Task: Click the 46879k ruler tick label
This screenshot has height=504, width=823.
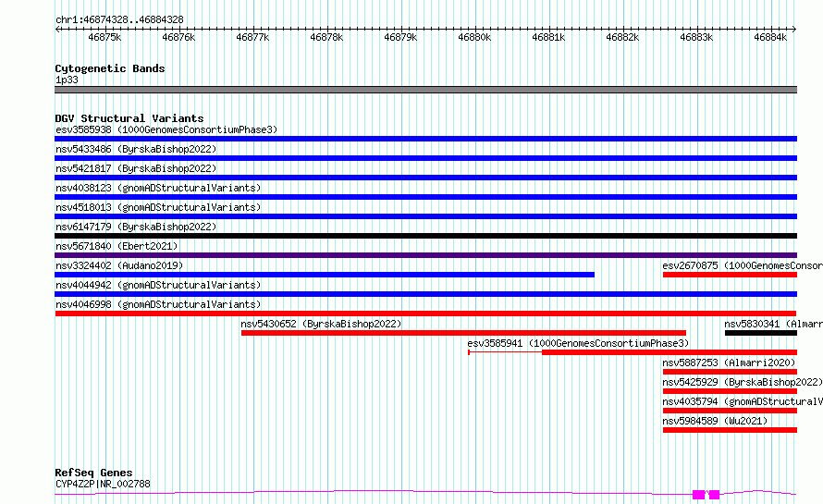Action: [400, 38]
